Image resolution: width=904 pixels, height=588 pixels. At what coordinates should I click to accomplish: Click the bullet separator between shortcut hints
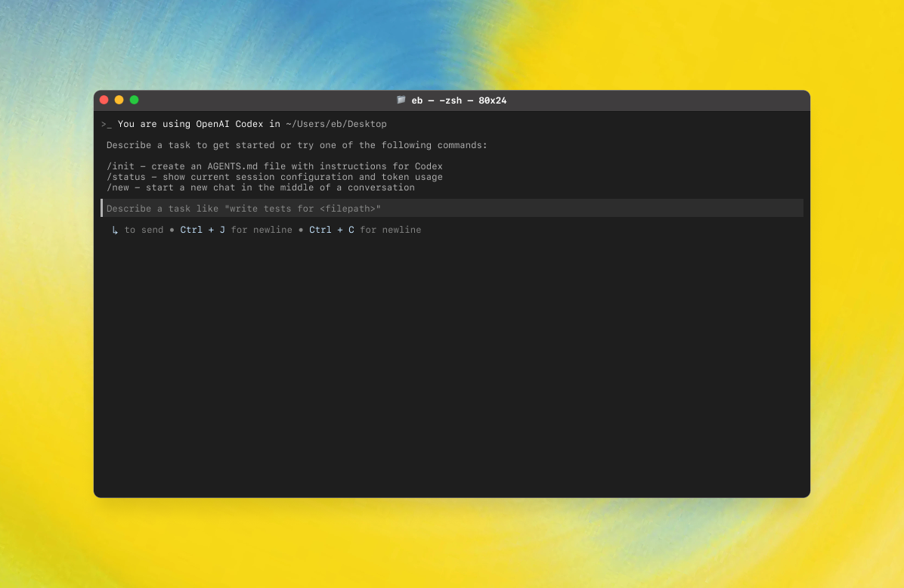click(x=172, y=229)
